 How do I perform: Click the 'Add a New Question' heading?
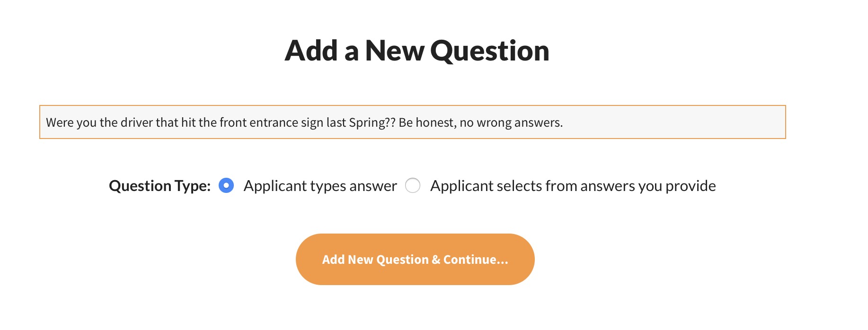point(416,51)
